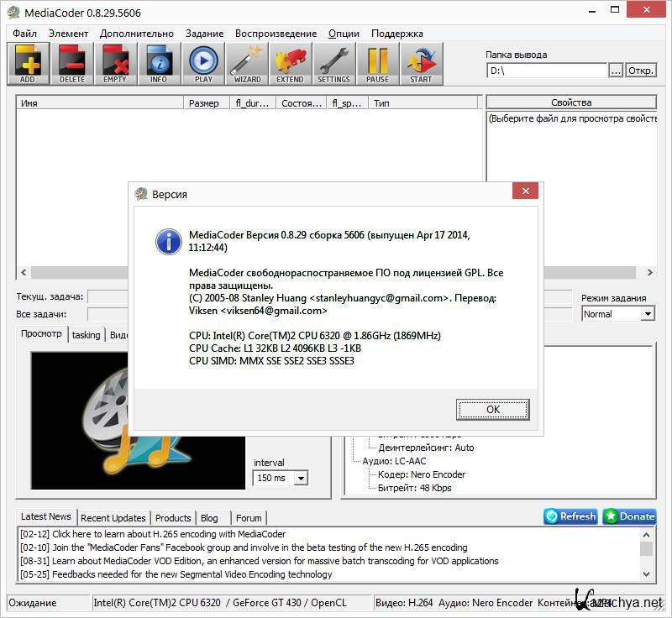672x618 pixels.
Task: Click the Donate button
Action: (x=629, y=516)
